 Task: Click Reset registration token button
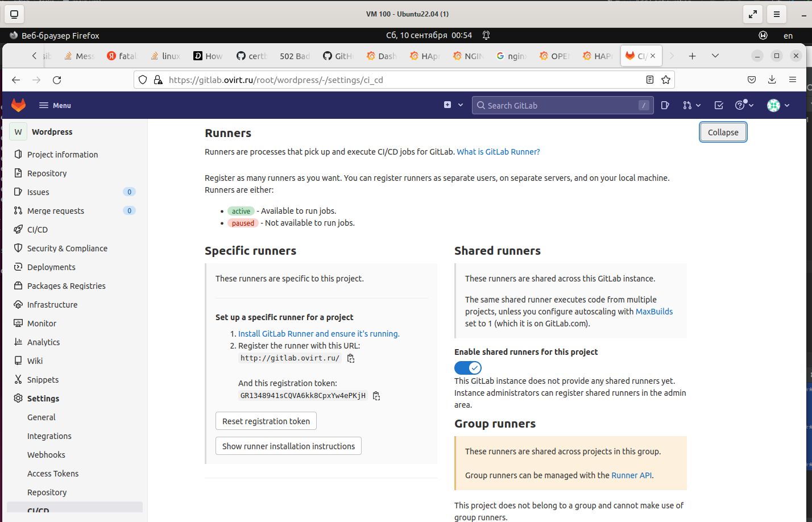tap(266, 421)
